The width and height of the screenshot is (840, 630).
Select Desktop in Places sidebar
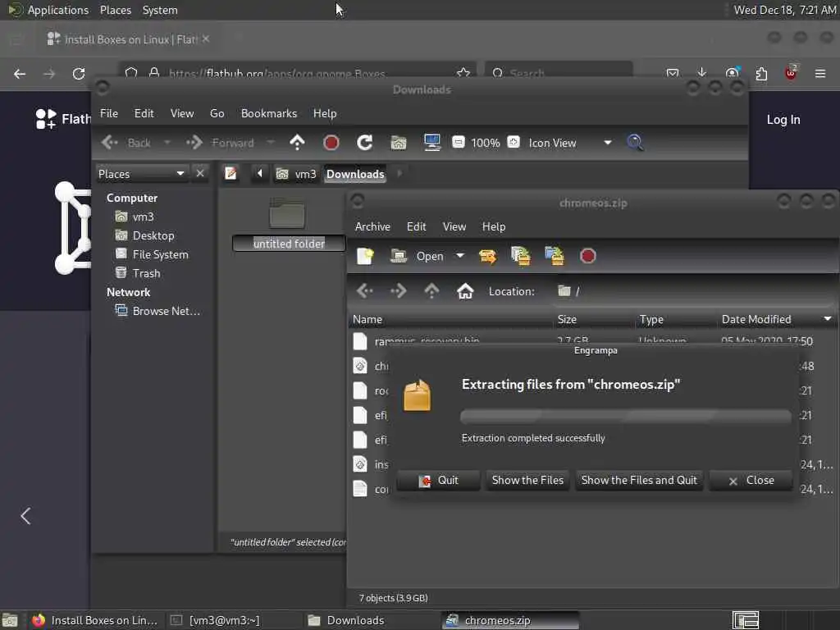(x=153, y=235)
